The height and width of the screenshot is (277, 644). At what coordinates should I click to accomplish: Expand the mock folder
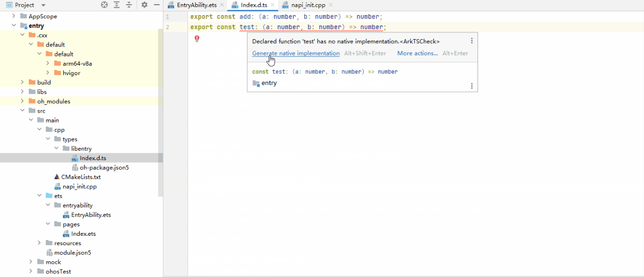coord(31,262)
